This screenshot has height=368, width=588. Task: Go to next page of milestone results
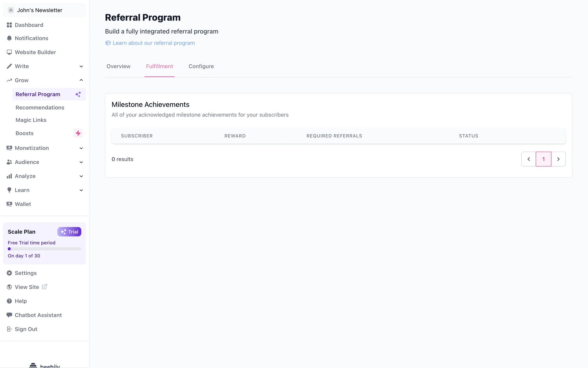click(558, 159)
